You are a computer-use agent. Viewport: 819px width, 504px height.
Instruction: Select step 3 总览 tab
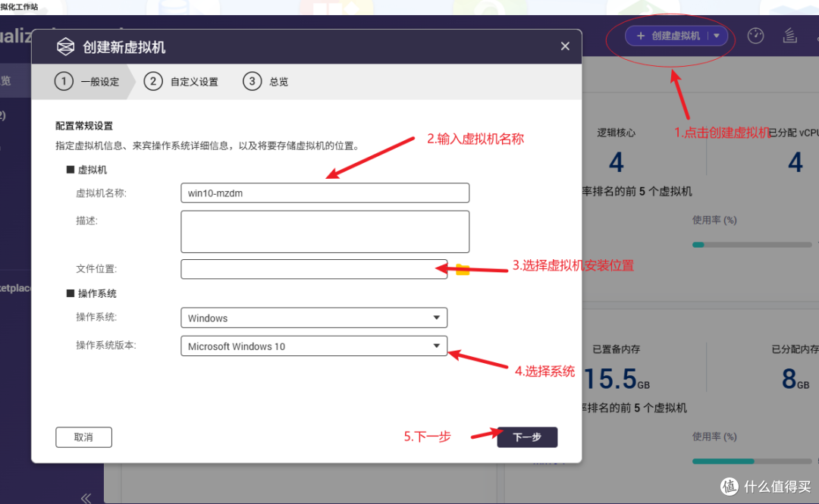coord(265,82)
